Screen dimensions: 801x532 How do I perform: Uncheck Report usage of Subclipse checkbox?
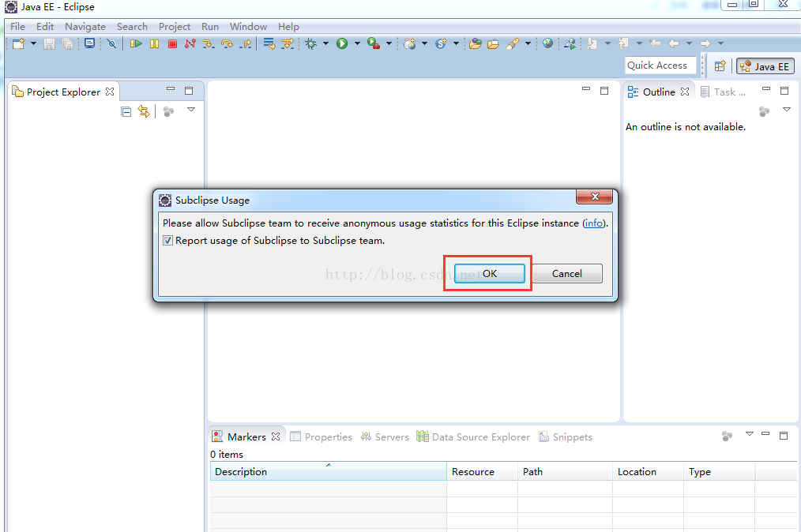pos(167,241)
